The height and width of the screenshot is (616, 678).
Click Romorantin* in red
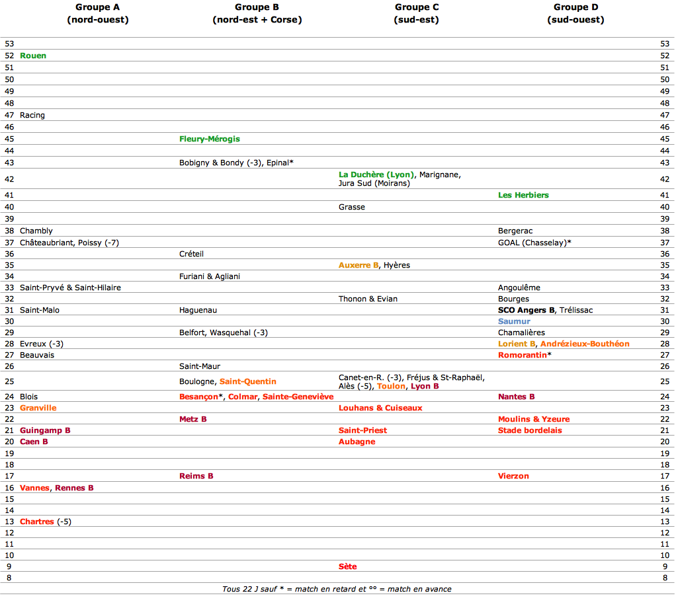[x=525, y=355]
